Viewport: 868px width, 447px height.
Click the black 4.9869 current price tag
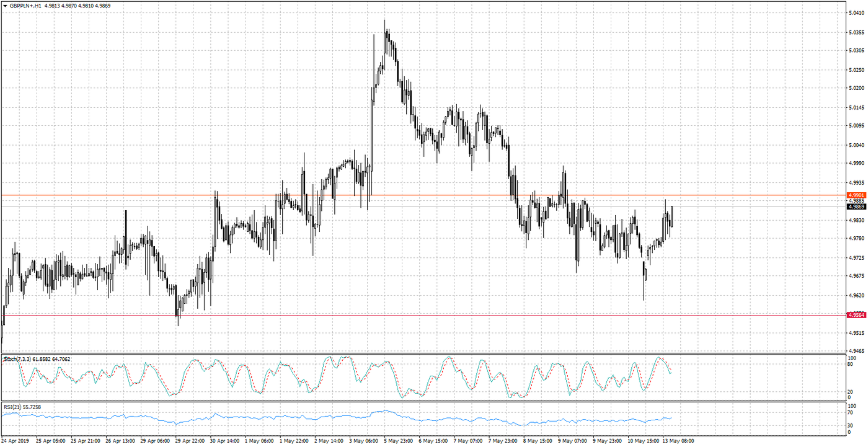(x=856, y=207)
